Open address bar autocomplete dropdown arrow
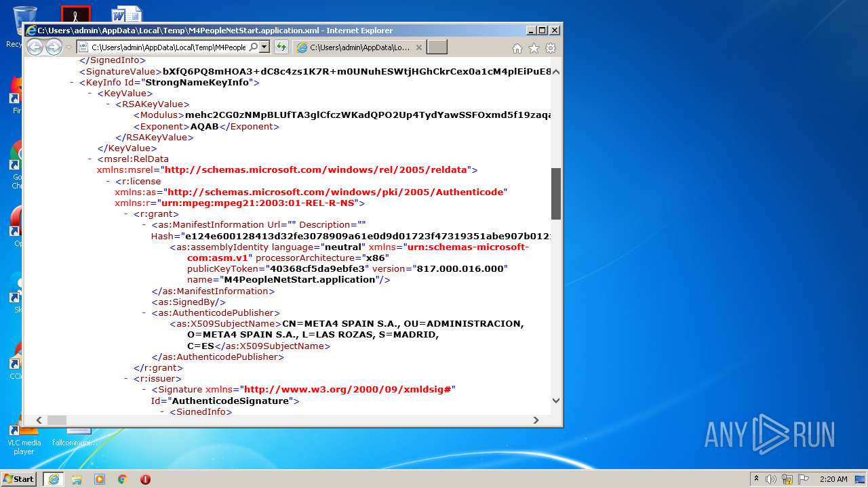 tap(264, 47)
